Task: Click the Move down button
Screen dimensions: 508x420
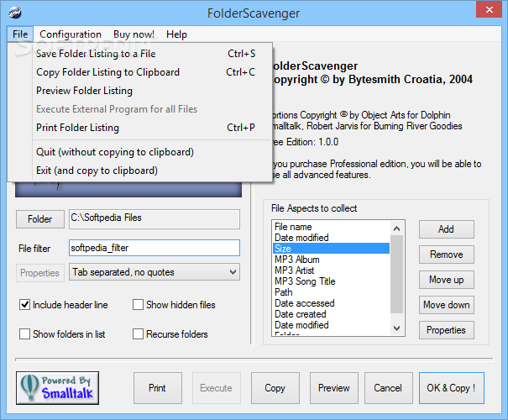Action: click(447, 305)
